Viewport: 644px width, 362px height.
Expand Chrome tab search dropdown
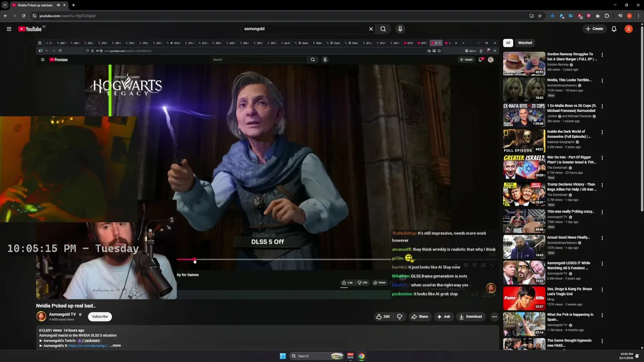point(5,5)
